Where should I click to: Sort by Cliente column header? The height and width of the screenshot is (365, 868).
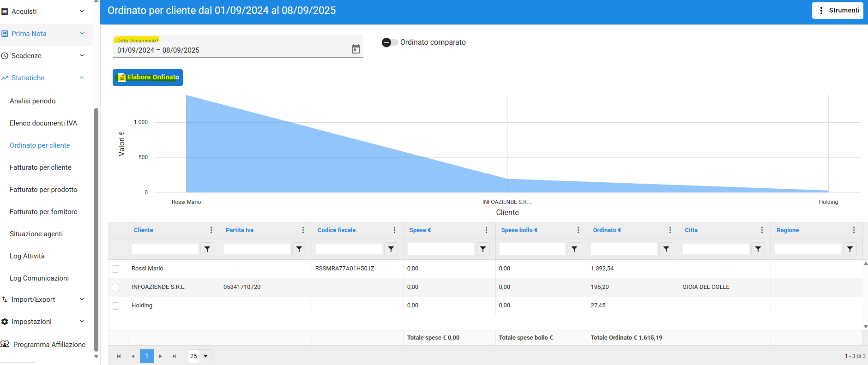coord(143,230)
